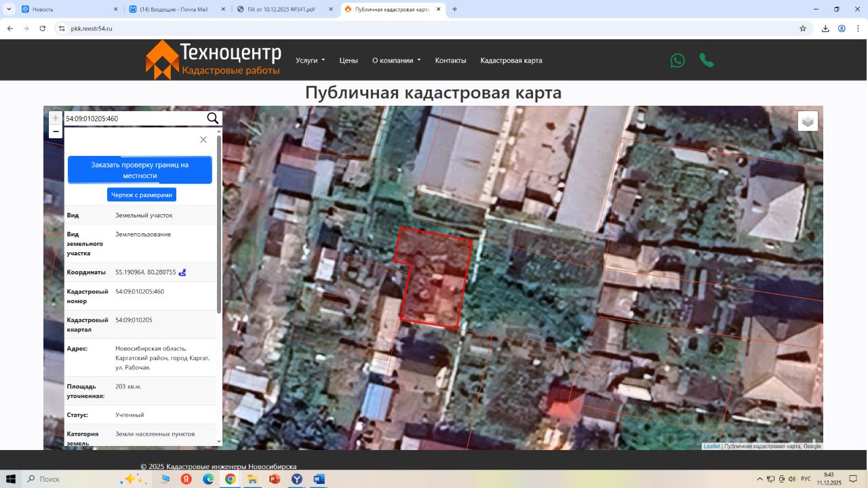Bookmark this page with the star icon
The height and width of the screenshot is (488, 868).
(x=803, y=28)
